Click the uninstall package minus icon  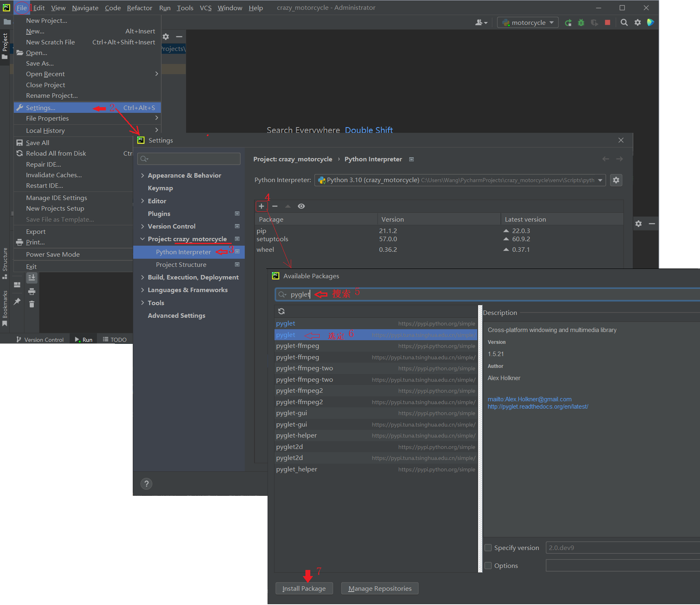click(275, 206)
